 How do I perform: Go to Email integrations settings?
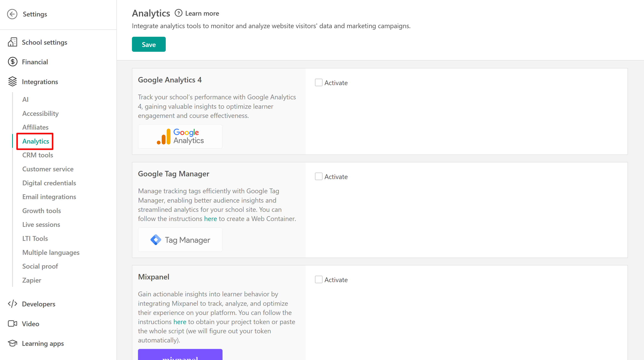tap(49, 197)
